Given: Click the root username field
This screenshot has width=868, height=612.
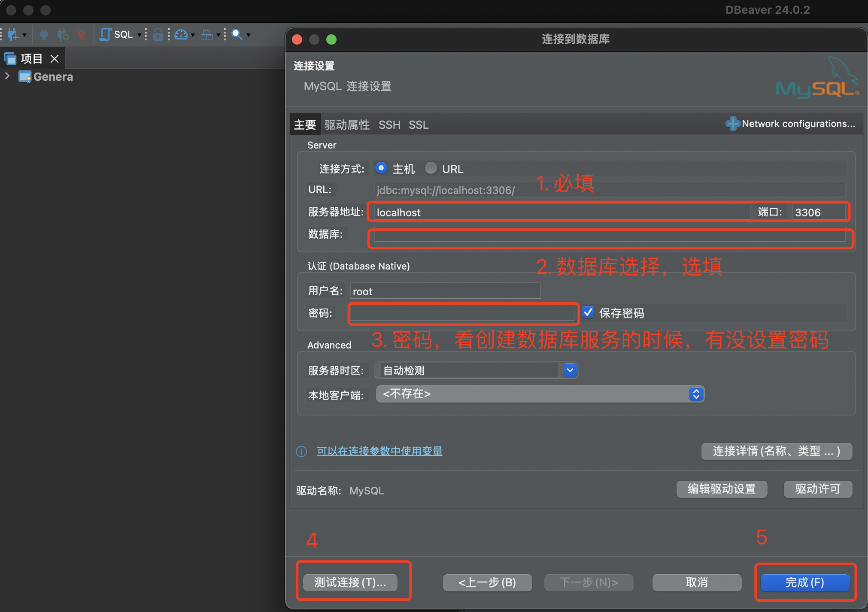Looking at the screenshot, I should [445, 291].
